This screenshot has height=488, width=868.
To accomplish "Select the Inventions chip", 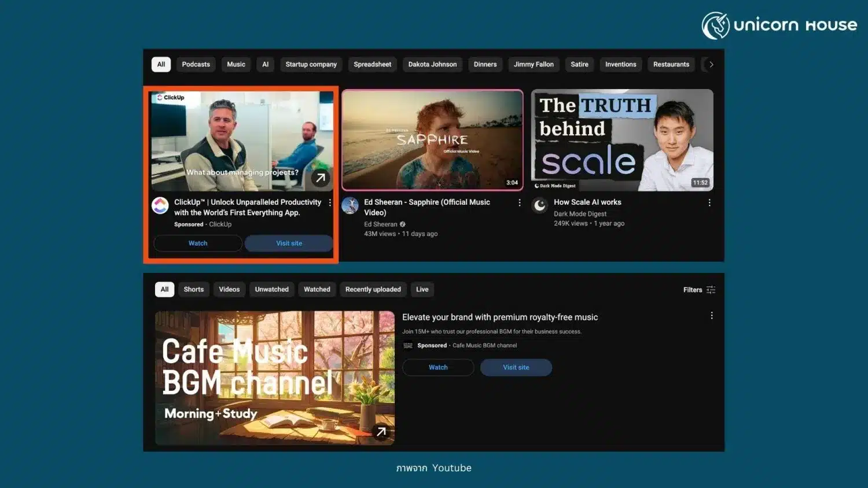I will pos(621,64).
